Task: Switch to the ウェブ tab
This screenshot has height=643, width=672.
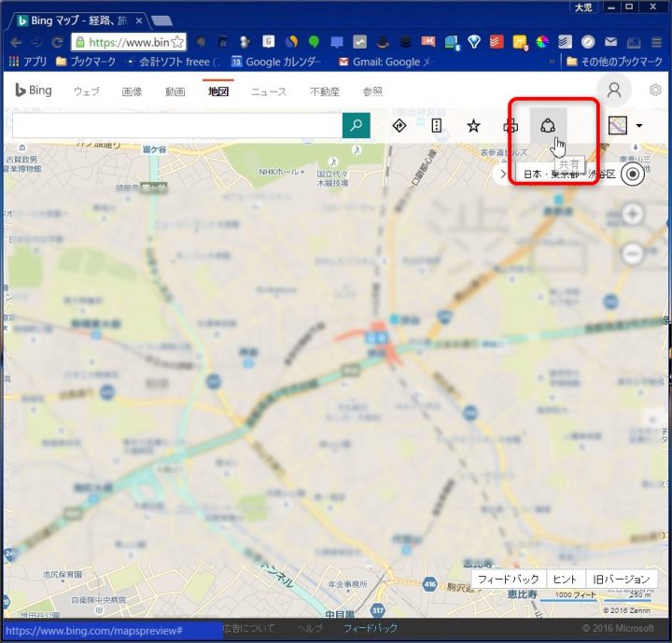Action: 87,91
